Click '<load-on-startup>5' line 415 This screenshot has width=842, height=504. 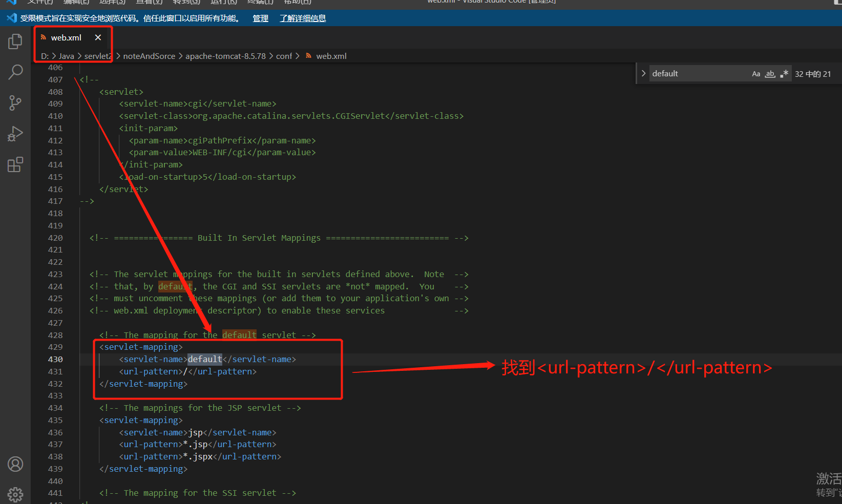pyautogui.click(x=207, y=177)
